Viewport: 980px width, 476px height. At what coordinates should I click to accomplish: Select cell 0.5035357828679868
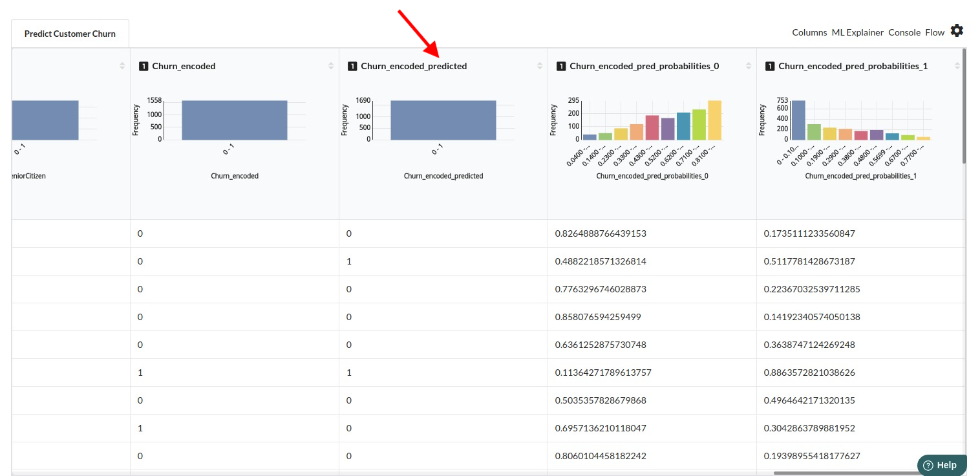(652, 400)
